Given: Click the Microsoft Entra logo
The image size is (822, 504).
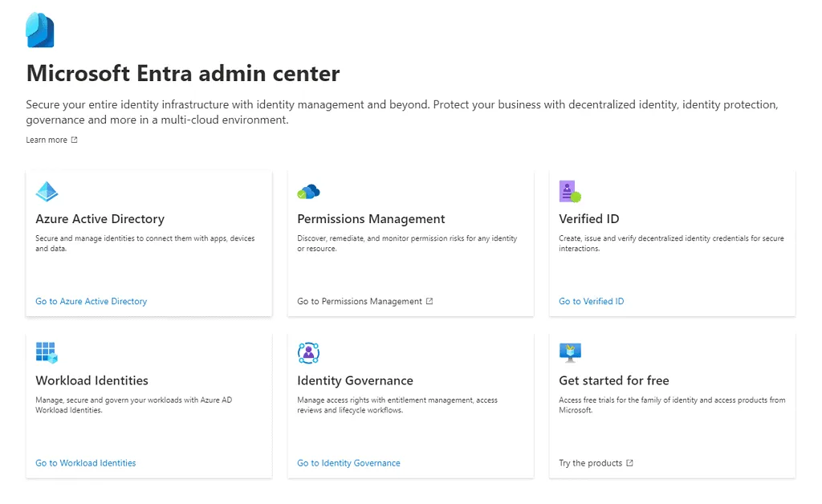Looking at the screenshot, I should click(x=39, y=29).
